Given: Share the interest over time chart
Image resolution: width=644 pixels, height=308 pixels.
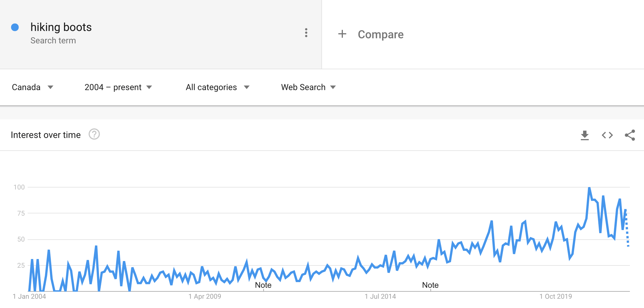Looking at the screenshot, I should [x=630, y=135].
